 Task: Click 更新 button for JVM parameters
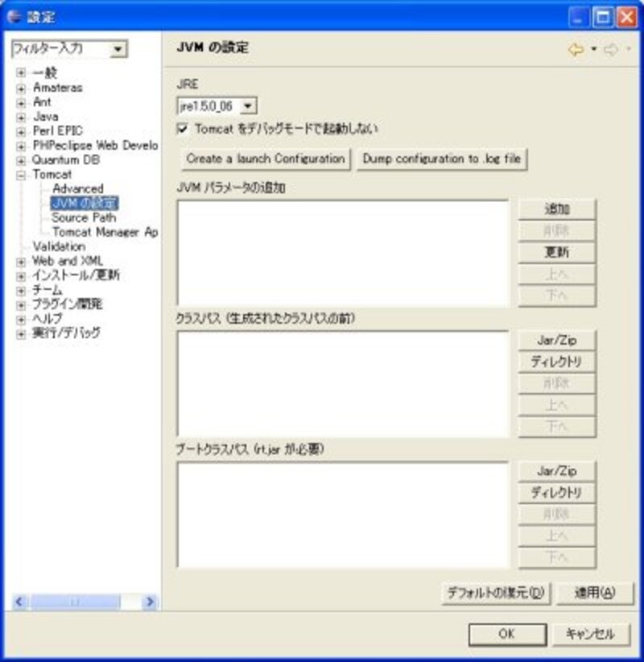click(x=556, y=252)
